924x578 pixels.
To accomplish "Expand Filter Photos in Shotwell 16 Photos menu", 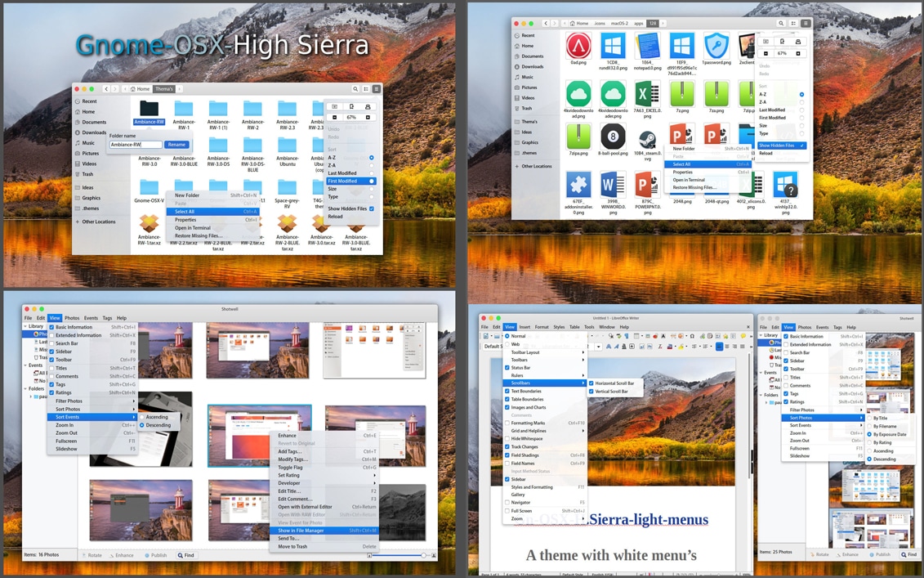I will click(92, 401).
